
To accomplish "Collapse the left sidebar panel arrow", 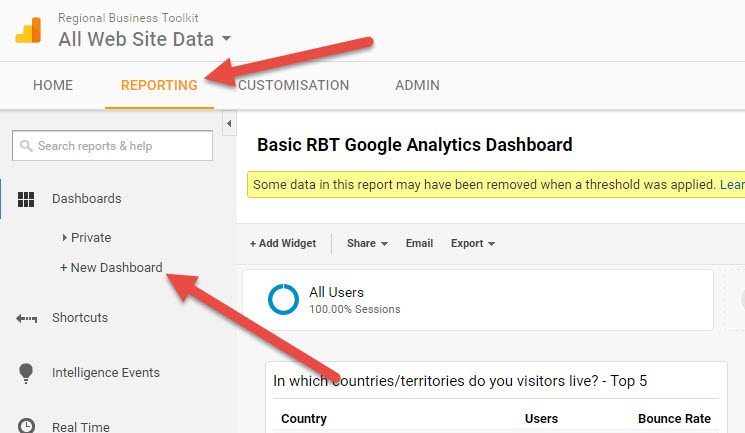I will [x=229, y=123].
